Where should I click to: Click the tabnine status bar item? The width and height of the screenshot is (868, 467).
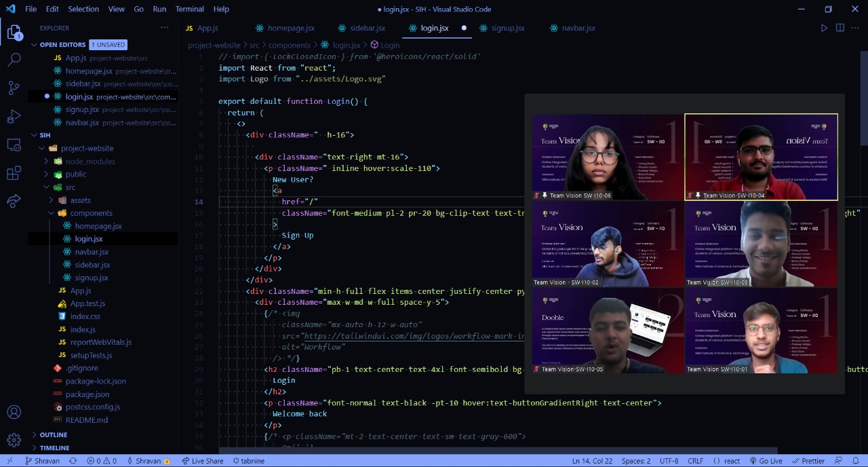[x=249, y=461]
